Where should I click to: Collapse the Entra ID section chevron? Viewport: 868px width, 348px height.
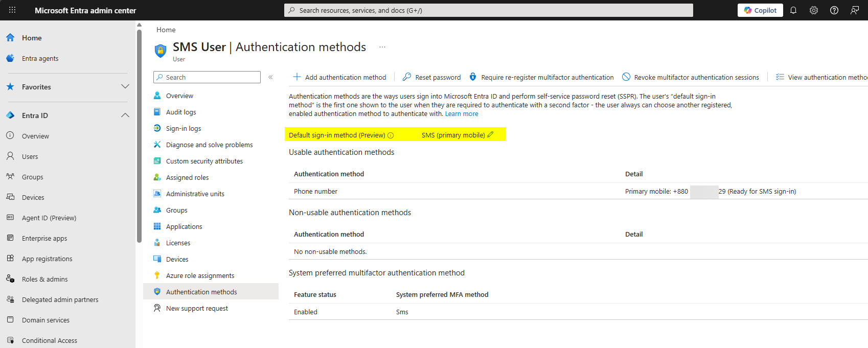click(125, 115)
